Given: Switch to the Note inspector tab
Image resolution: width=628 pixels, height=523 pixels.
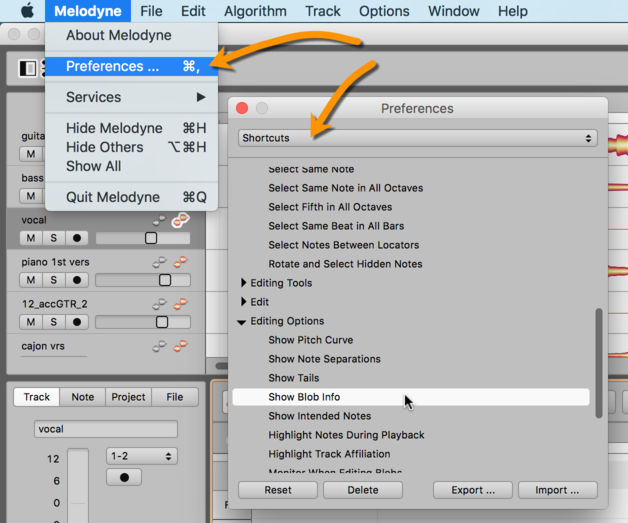Looking at the screenshot, I should pyautogui.click(x=83, y=397).
